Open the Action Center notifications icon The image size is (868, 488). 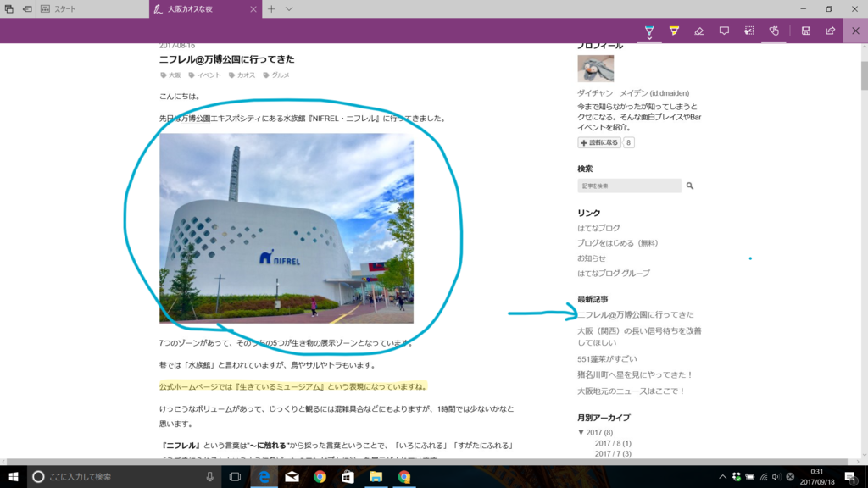[x=850, y=476]
